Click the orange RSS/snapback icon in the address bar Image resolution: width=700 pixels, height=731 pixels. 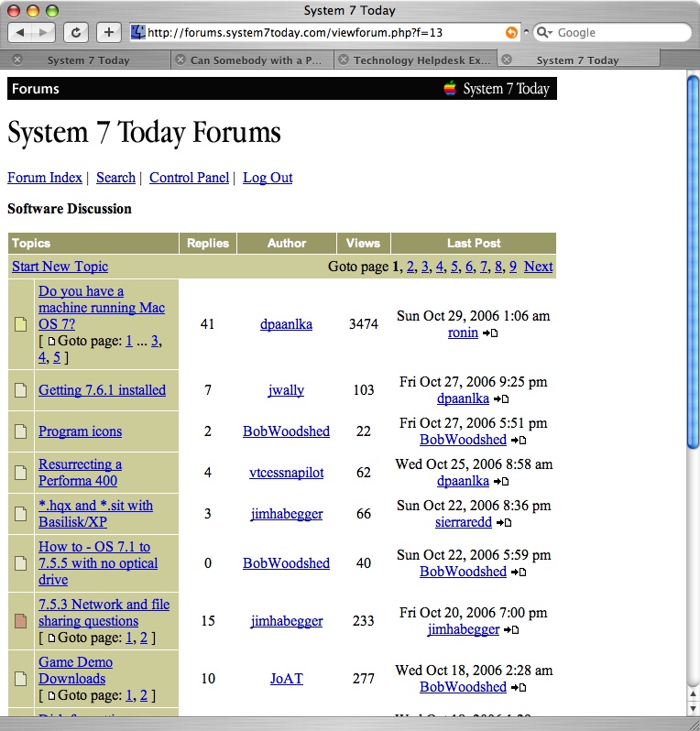tap(511, 32)
